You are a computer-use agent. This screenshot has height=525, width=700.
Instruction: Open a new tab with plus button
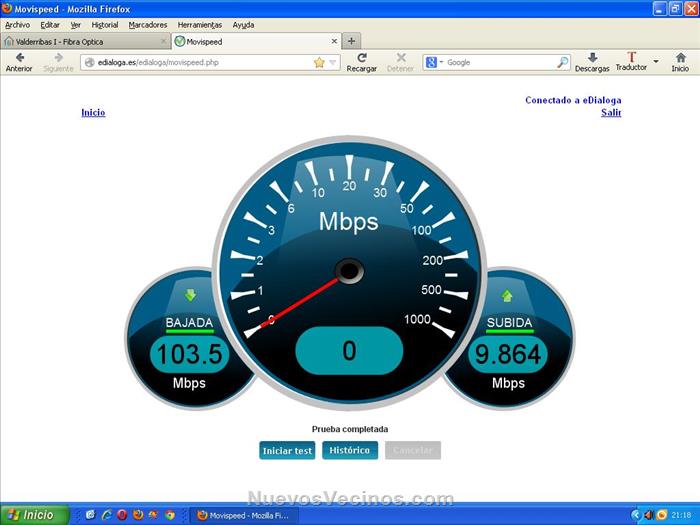click(351, 41)
